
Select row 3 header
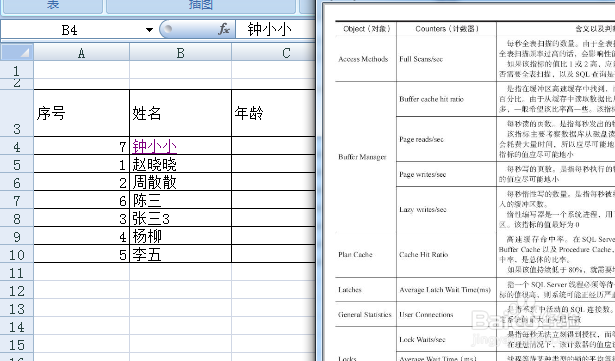16,113
